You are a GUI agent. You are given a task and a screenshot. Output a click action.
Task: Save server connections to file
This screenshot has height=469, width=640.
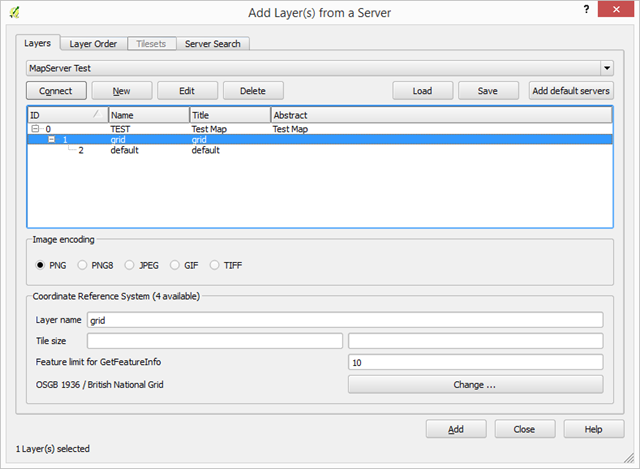point(488,91)
